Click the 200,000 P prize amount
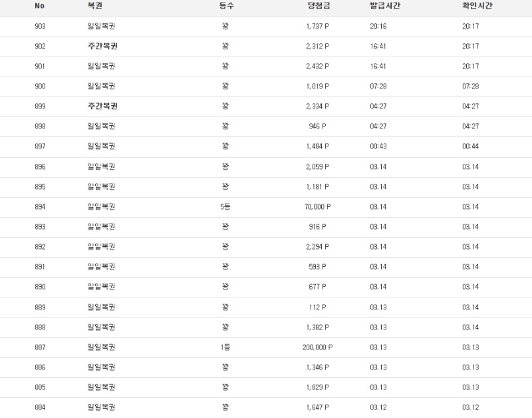532x418 pixels. tap(317, 347)
